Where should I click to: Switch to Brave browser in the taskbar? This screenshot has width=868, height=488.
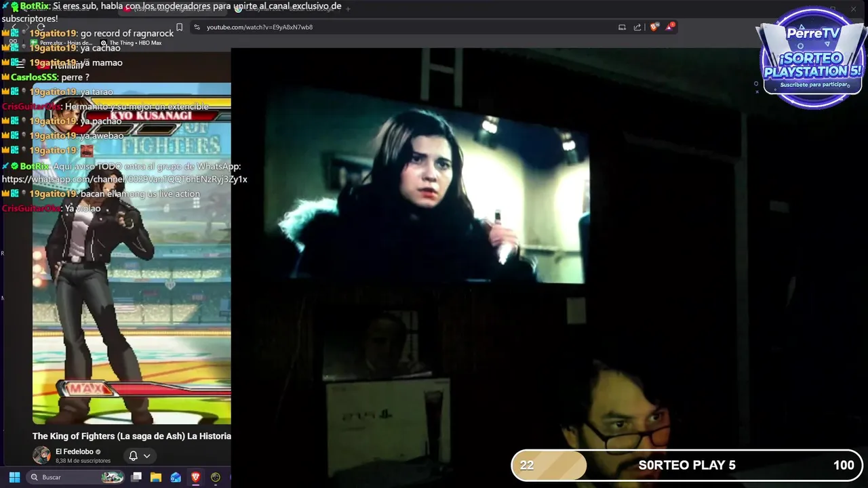(x=195, y=477)
